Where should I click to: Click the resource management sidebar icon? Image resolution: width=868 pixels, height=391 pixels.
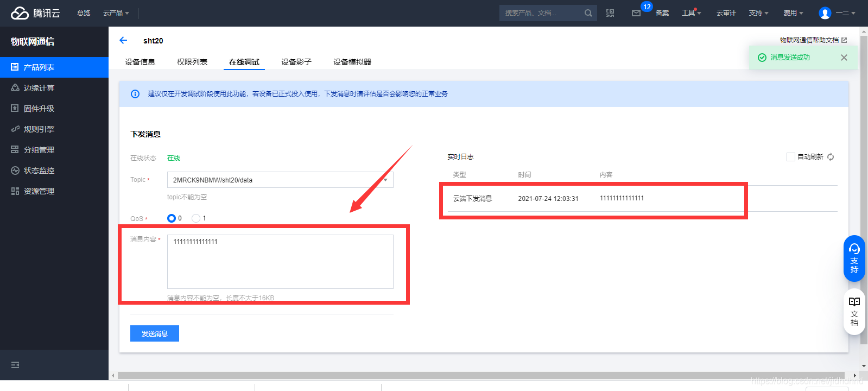point(15,191)
